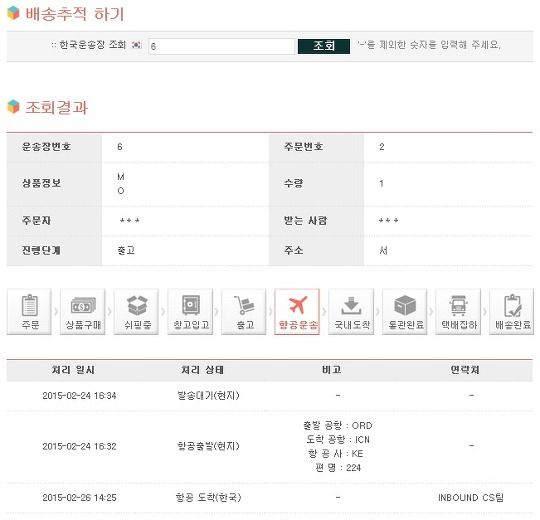Click the 주소 label cell

point(316,250)
